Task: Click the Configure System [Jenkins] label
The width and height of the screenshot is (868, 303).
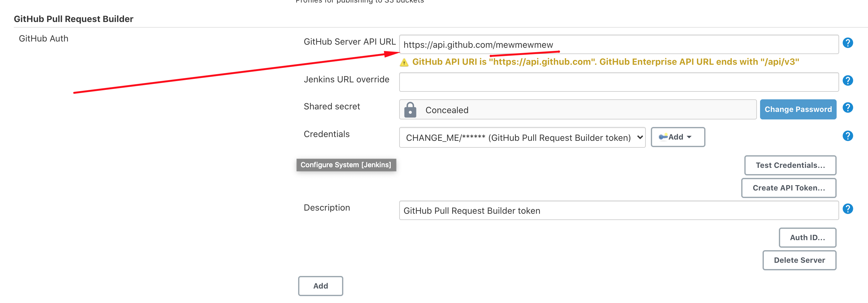Action: [x=346, y=165]
